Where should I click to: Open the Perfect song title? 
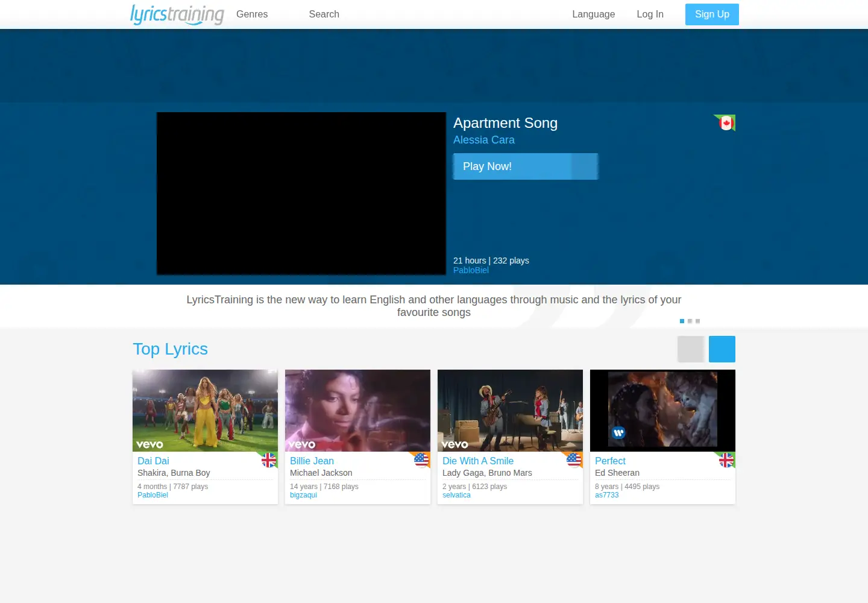tap(610, 461)
